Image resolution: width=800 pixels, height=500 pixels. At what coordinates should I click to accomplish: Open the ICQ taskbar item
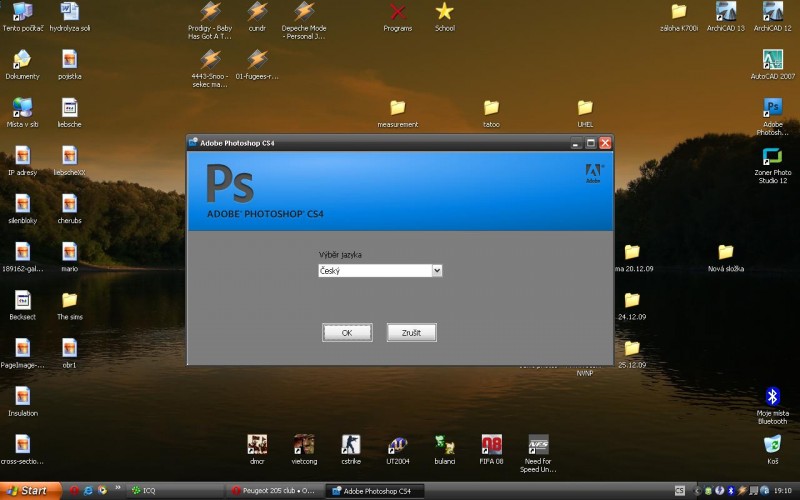145,491
